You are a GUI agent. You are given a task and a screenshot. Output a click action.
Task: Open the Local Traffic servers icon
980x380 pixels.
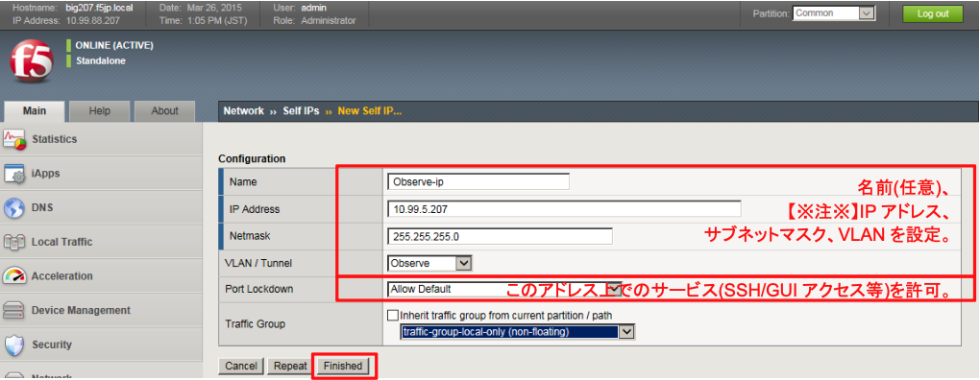(x=14, y=242)
